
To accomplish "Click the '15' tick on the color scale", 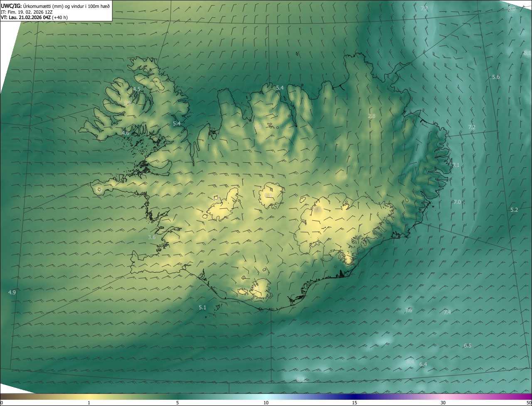I will (x=355, y=403).
